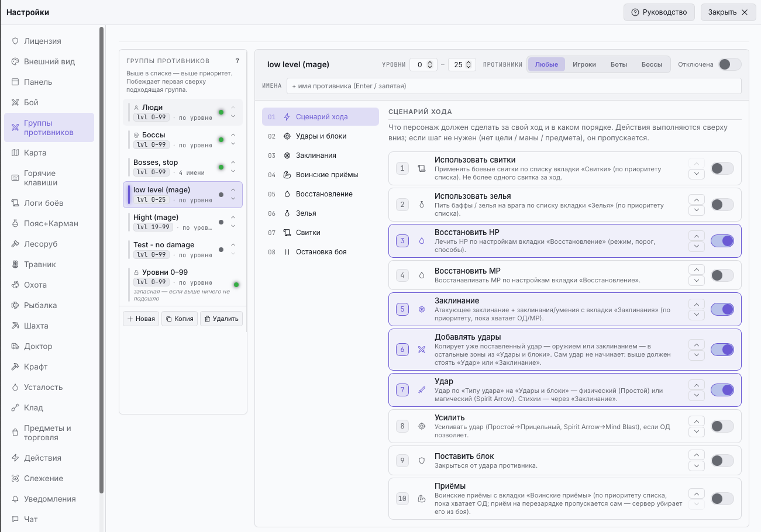
Task: Click the Новая group button
Action: tap(141, 319)
